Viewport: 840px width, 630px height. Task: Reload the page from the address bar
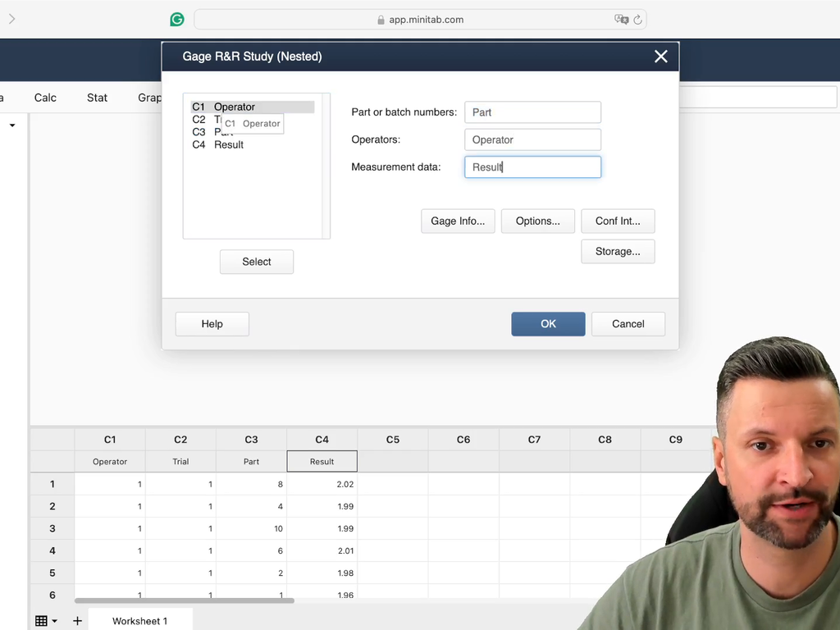coord(637,20)
